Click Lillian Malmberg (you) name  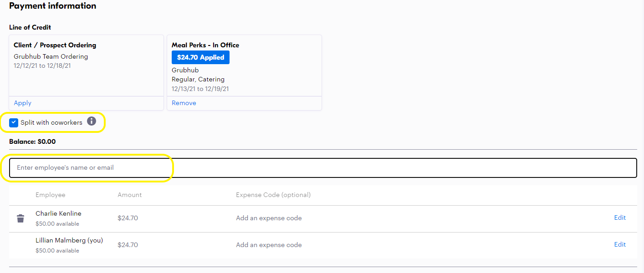tap(69, 240)
